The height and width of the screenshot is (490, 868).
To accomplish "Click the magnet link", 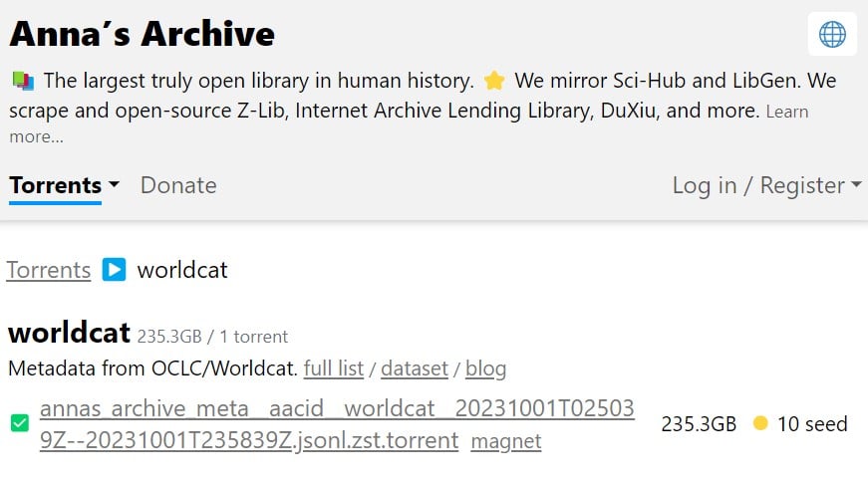I will [x=506, y=441].
